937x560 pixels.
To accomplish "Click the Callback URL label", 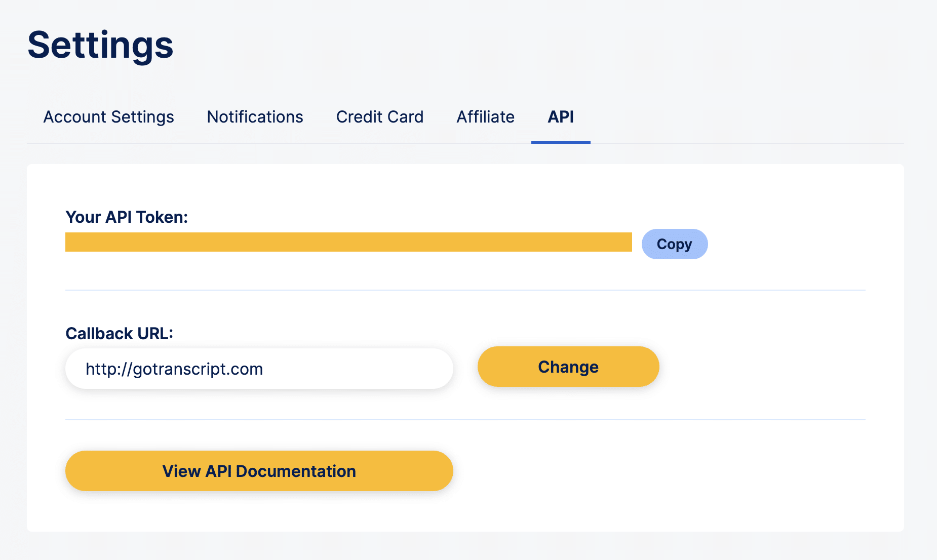I will tap(119, 333).
